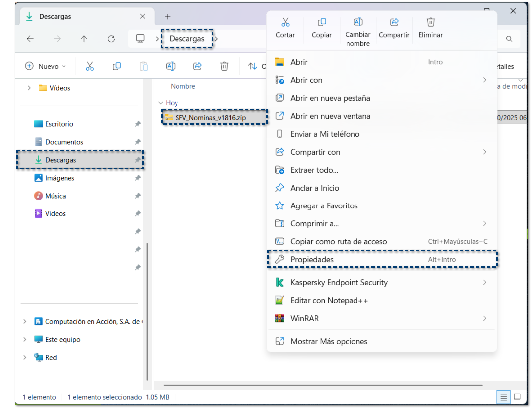The image size is (532, 409).
Task: Expand the Este equipo tree node
Action: 25,340
